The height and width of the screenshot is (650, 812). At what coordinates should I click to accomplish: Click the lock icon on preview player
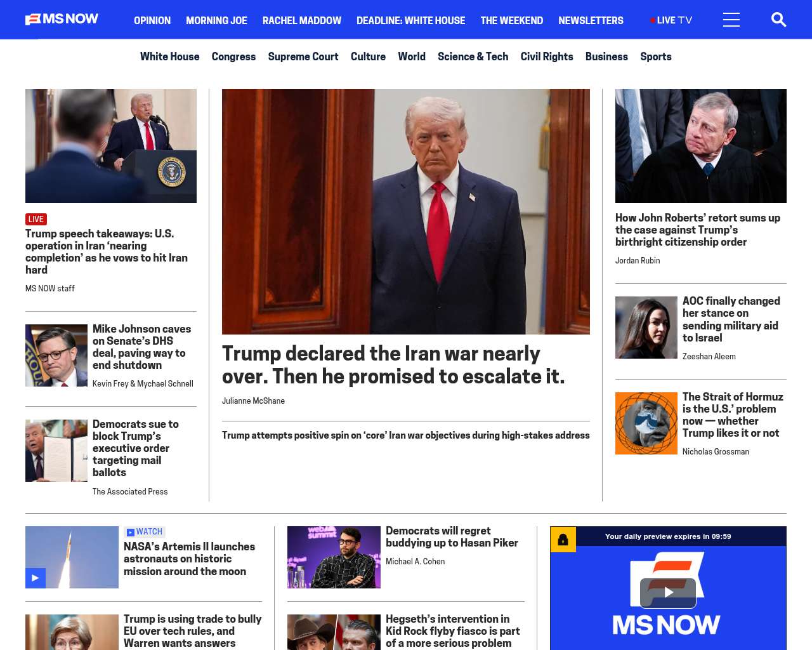pos(563,540)
